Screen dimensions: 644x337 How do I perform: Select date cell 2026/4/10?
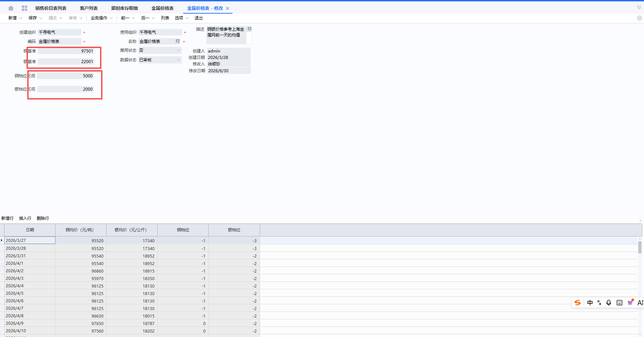[x=30, y=331]
